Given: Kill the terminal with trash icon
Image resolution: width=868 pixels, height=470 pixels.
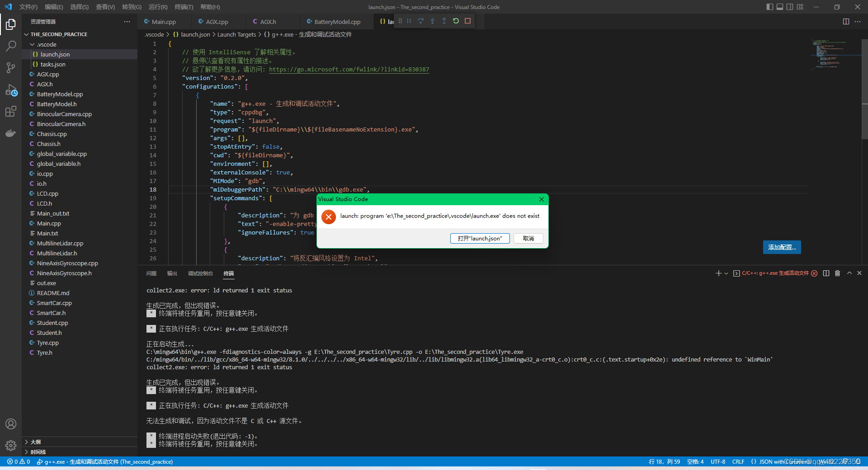Looking at the screenshot, I should click(x=837, y=273).
